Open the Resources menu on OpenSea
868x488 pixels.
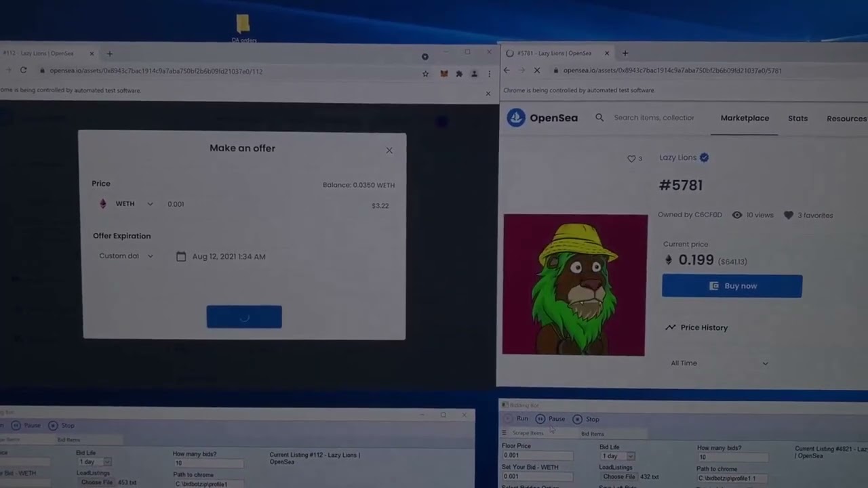tap(846, 119)
